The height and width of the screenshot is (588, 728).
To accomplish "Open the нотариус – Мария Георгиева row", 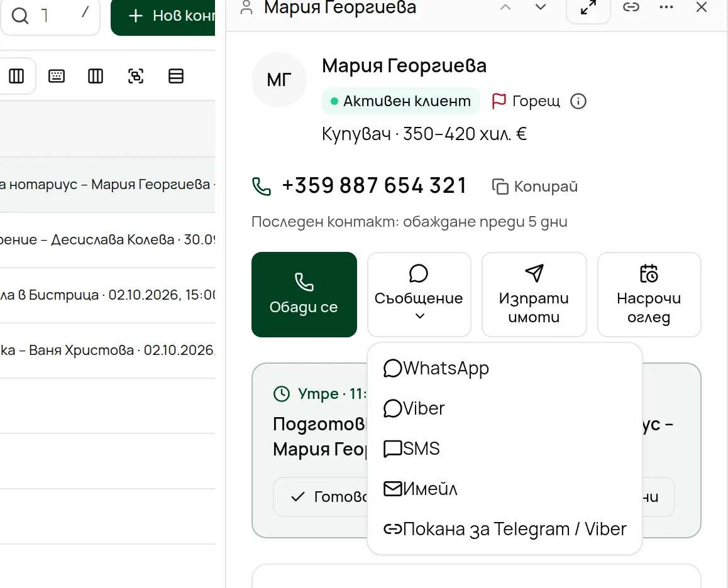I will (x=108, y=185).
